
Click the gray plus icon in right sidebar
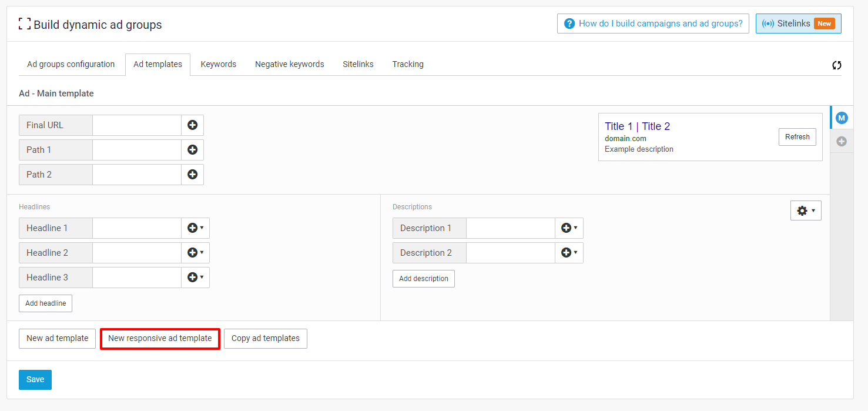(842, 142)
